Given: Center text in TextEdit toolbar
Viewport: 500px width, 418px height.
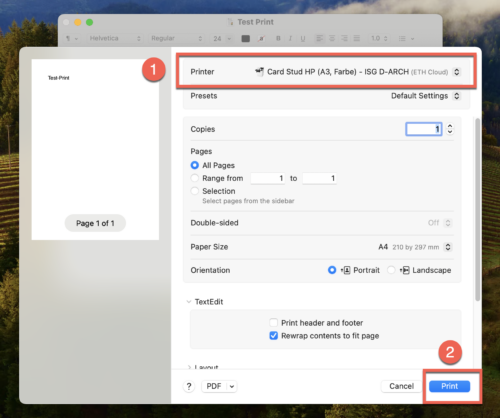Looking at the screenshot, I should coord(332,38).
